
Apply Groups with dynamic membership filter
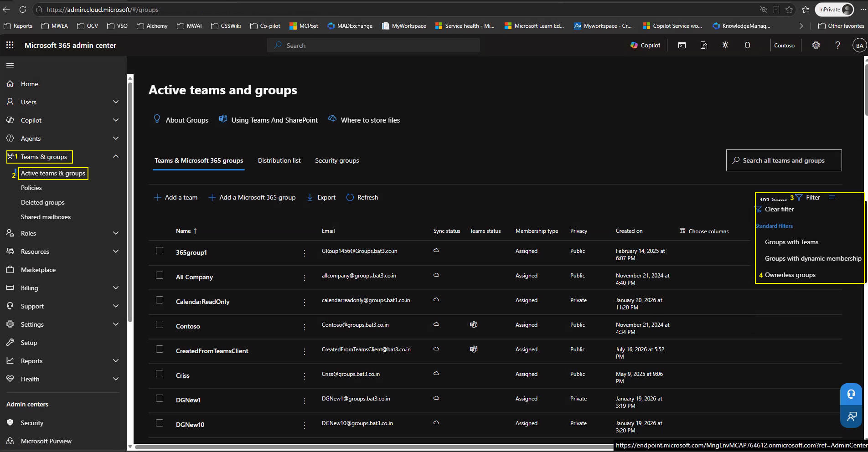click(x=813, y=258)
